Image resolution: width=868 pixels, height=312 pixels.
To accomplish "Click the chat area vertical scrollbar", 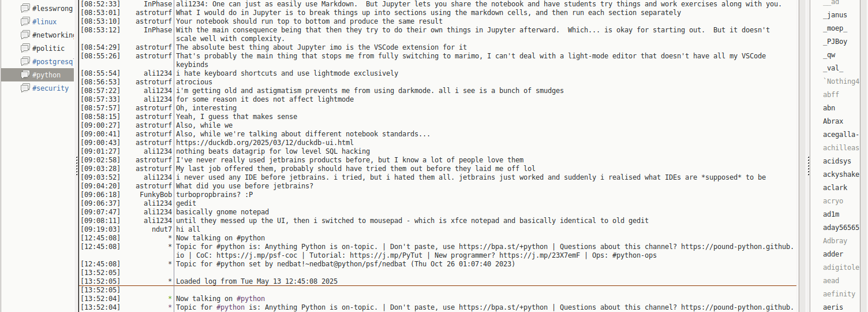I will click(803, 156).
